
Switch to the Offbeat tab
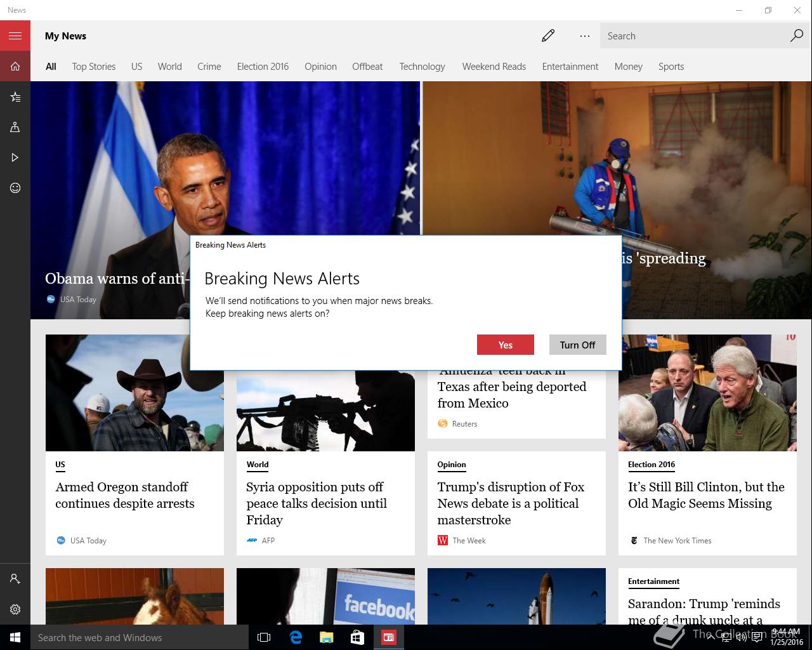point(367,66)
